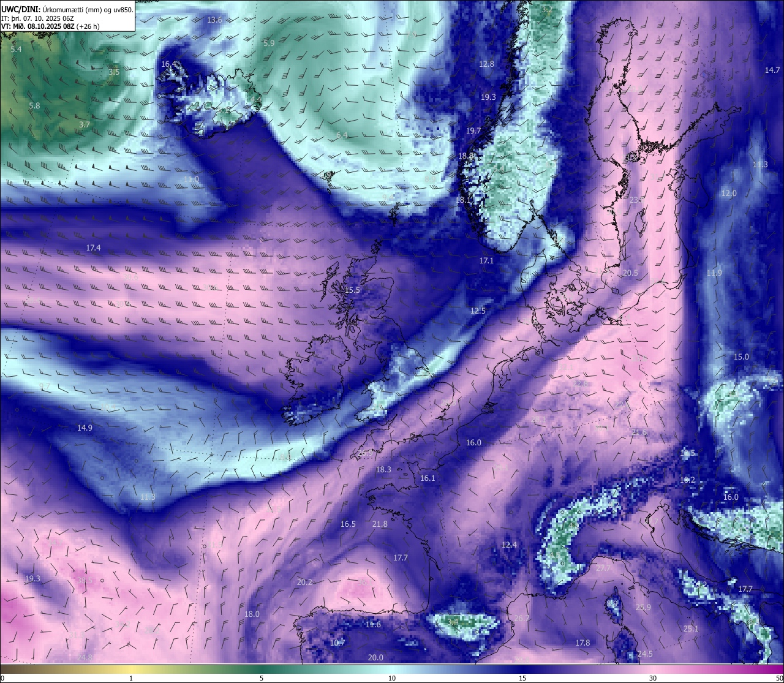Click the 14.9 value label
784x683 pixels.
click(x=85, y=428)
